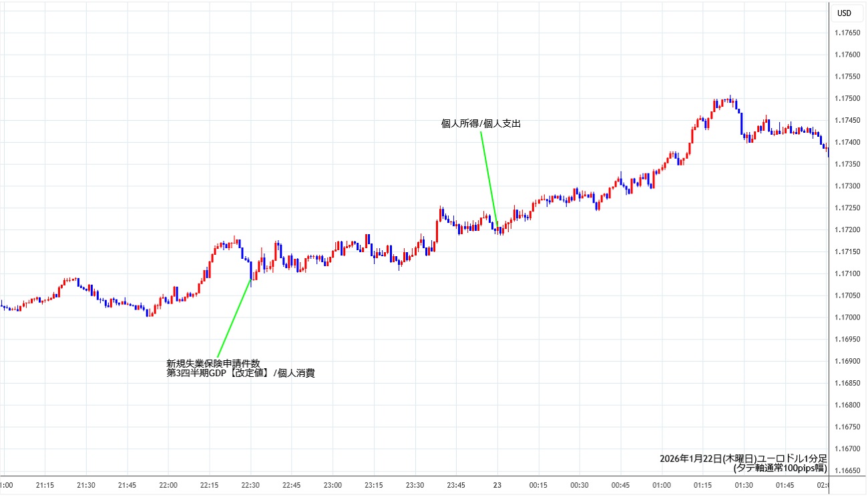Select the 01:15 time axis label
The height and width of the screenshot is (497, 868).
702,485
